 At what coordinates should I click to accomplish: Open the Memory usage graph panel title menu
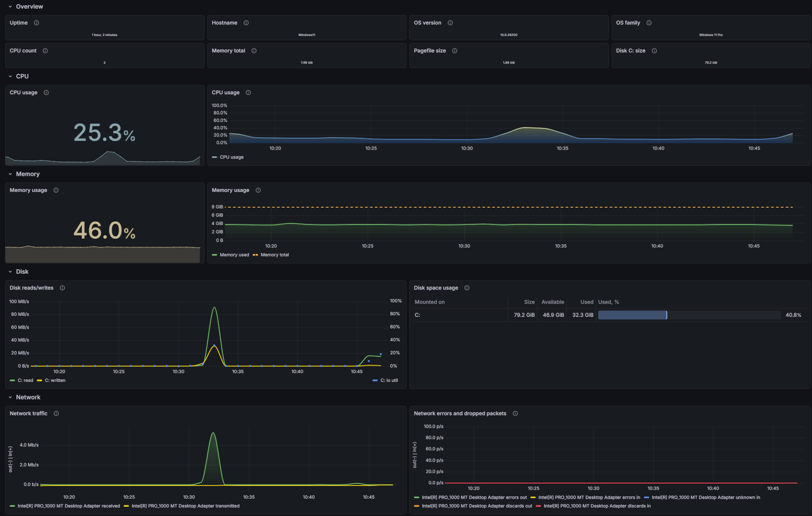231,190
